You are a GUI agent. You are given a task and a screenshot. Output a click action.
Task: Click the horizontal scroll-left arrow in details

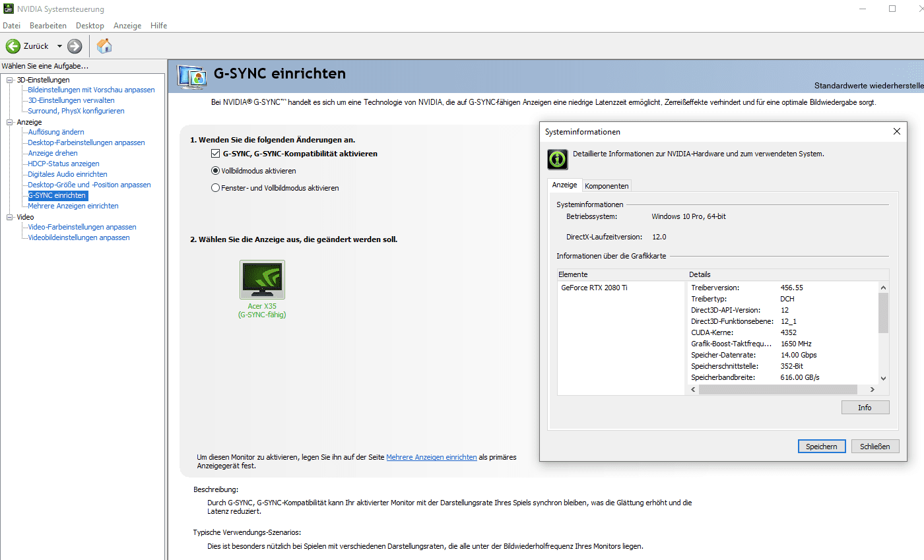pos(694,389)
